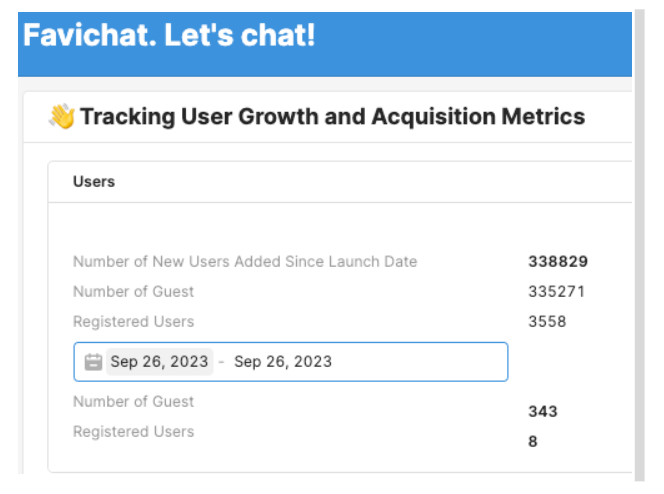Click empty area of date range field
The image size is (664, 494).
420,362
